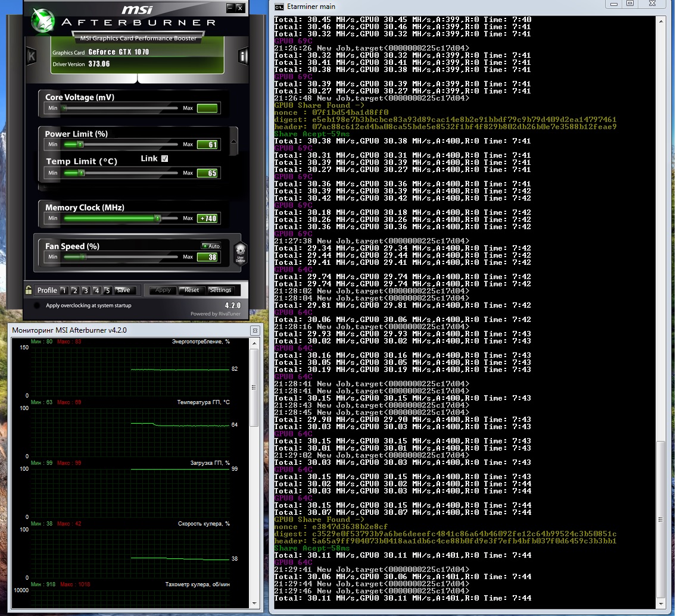This screenshot has width=686, height=616.
Task: Click the 'Энергопотребление, %' graph label
Action: click(x=201, y=342)
